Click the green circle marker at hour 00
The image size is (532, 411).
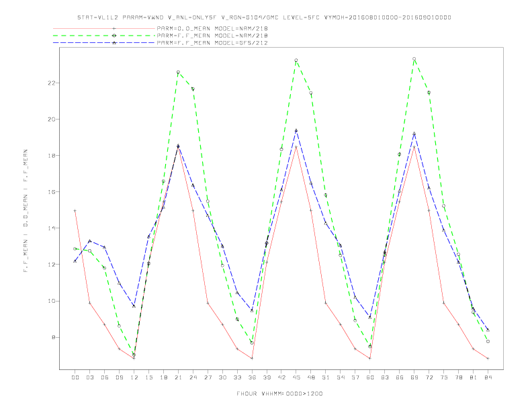click(x=75, y=249)
